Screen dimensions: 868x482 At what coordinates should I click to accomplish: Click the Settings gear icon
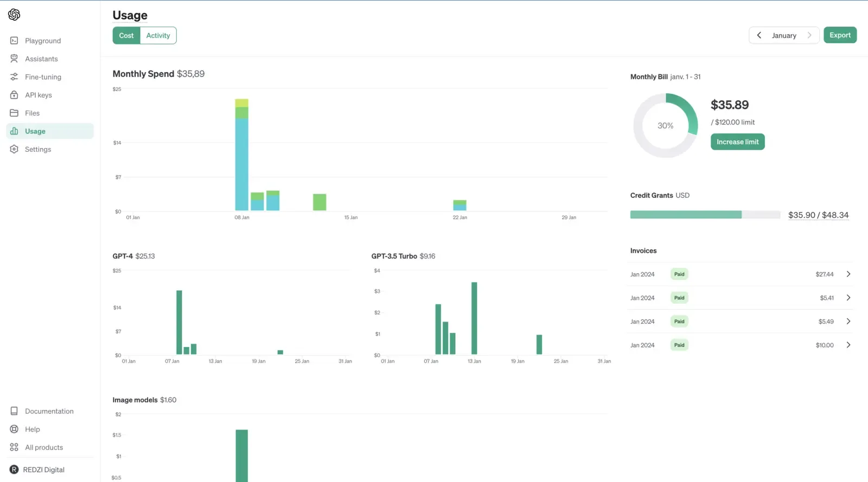pyautogui.click(x=14, y=149)
